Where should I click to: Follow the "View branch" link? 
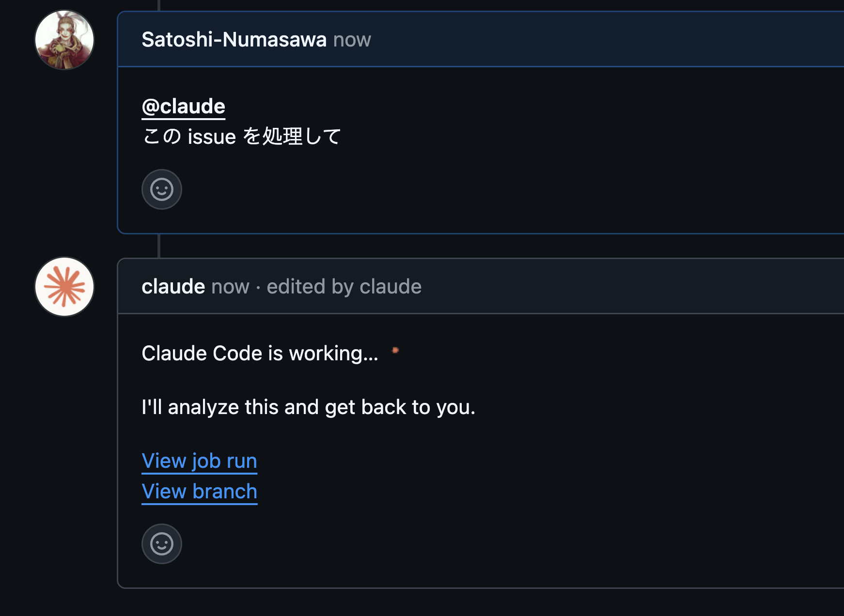199,491
